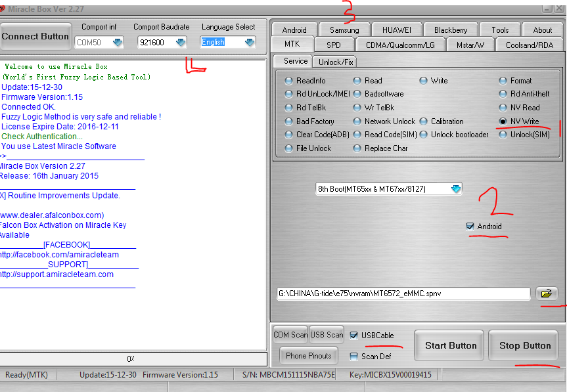This screenshot has height=392, width=567.
Task: Expand the Comport Baudrate dropdown
Action: pyautogui.click(x=181, y=43)
